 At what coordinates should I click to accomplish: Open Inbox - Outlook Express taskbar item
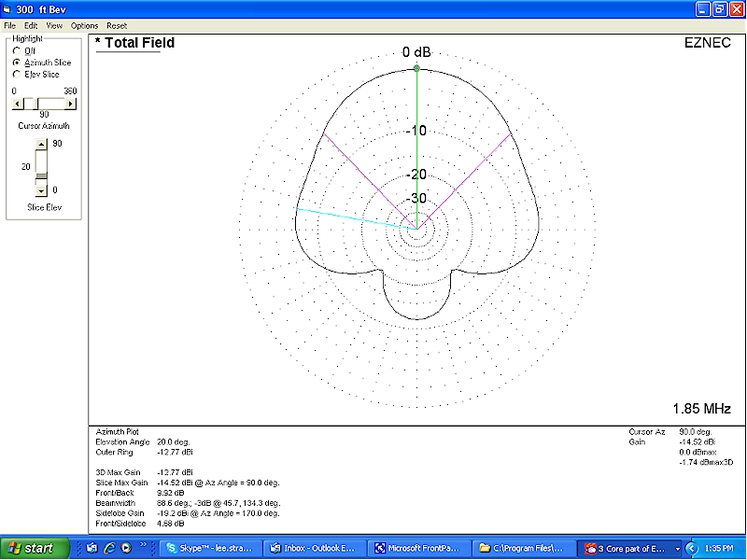[313, 549]
